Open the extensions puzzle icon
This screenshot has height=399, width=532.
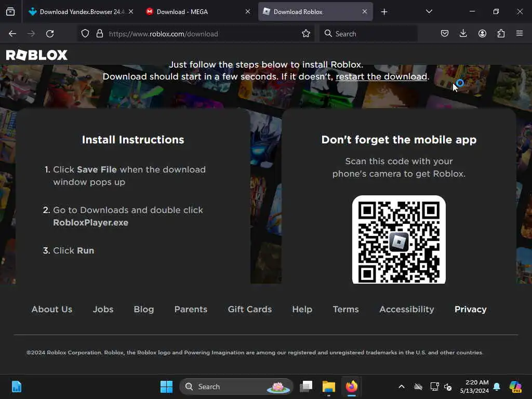click(x=501, y=34)
